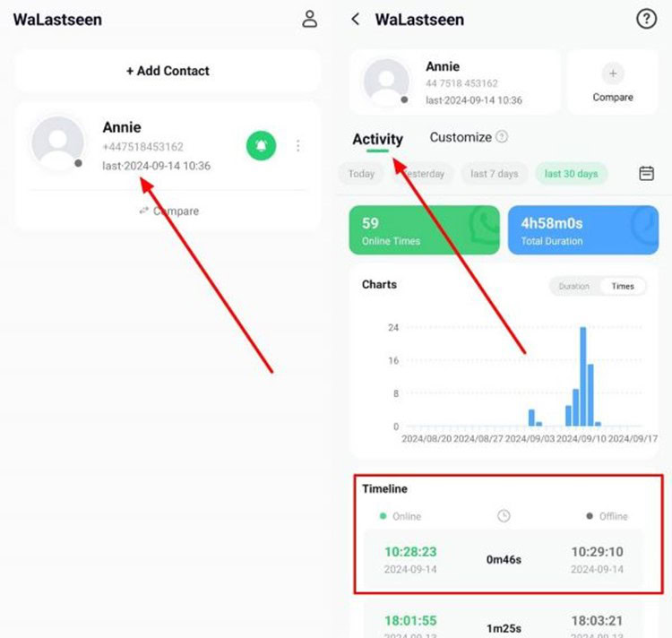Click the + Add Contact button

pyautogui.click(x=168, y=71)
